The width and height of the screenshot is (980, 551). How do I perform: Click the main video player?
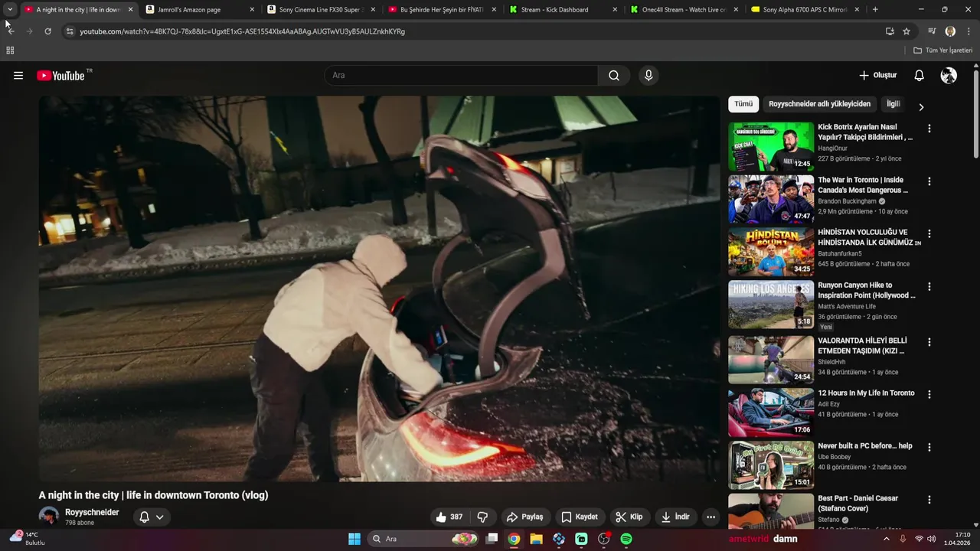pyautogui.click(x=380, y=289)
